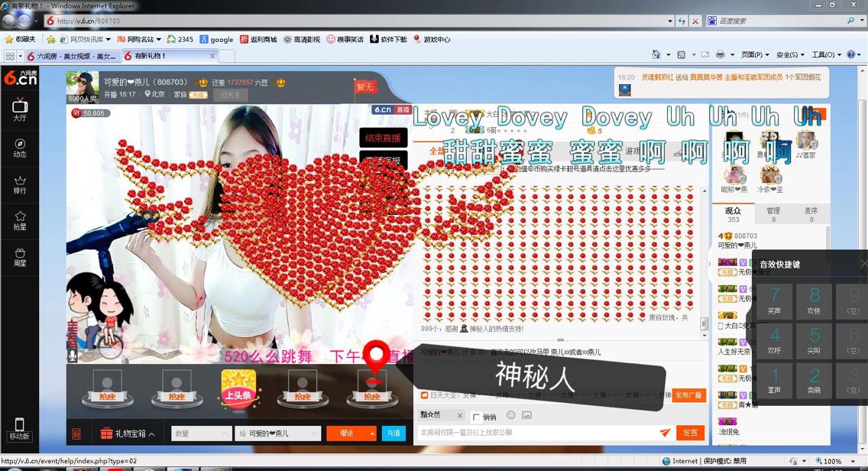Click the emoji smiley icon in chat
The width and height of the screenshot is (868, 471).
[511, 415]
